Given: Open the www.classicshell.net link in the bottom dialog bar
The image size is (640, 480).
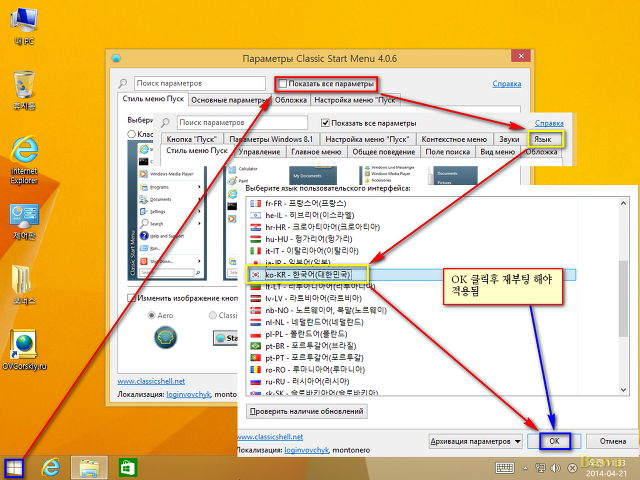Looking at the screenshot, I should tap(270, 437).
